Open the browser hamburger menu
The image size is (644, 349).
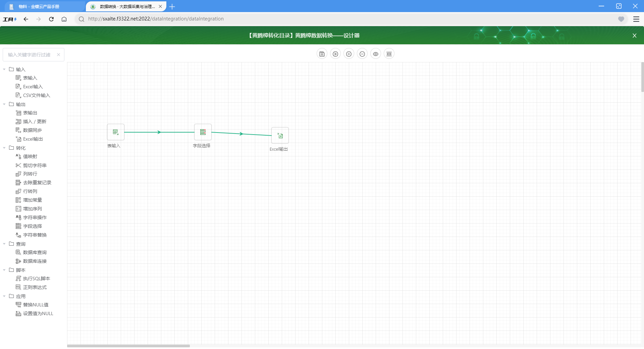[636, 19]
